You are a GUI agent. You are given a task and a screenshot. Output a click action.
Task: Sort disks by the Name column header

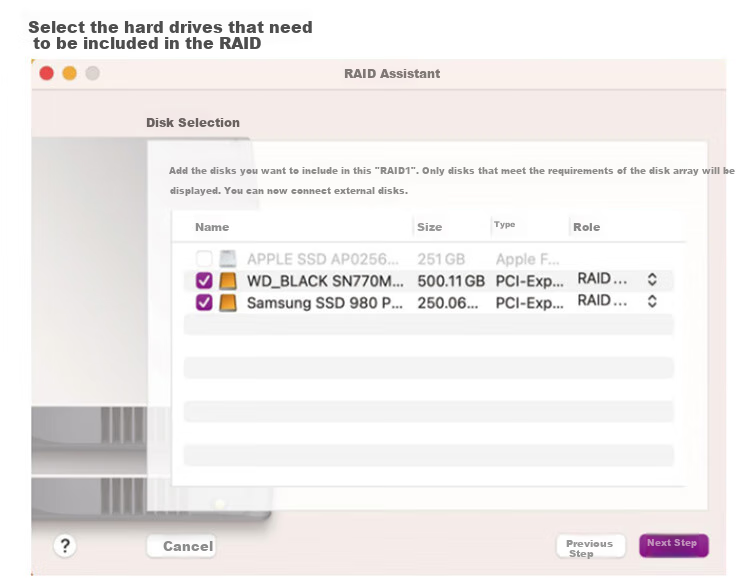tap(212, 227)
